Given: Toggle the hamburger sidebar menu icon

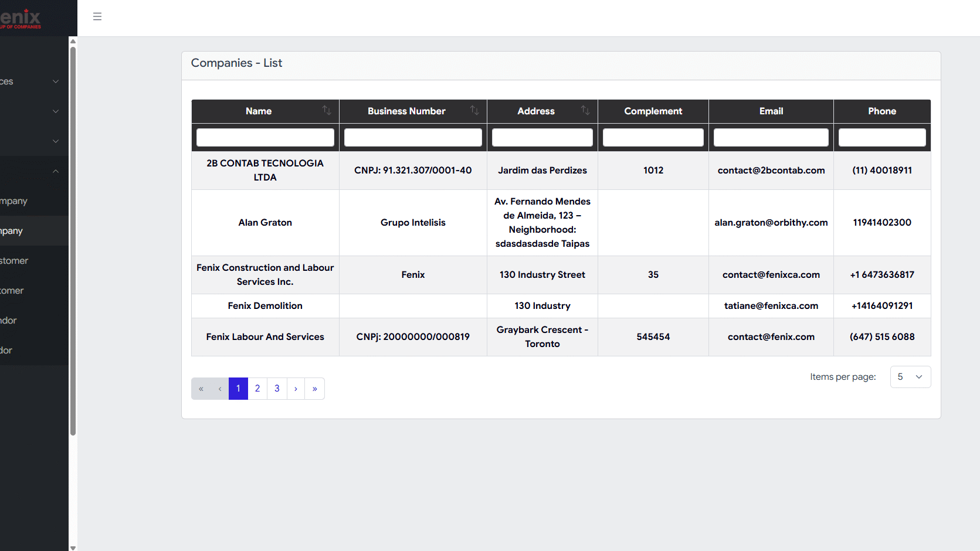Looking at the screenshot, I should [x=97, y=16].
